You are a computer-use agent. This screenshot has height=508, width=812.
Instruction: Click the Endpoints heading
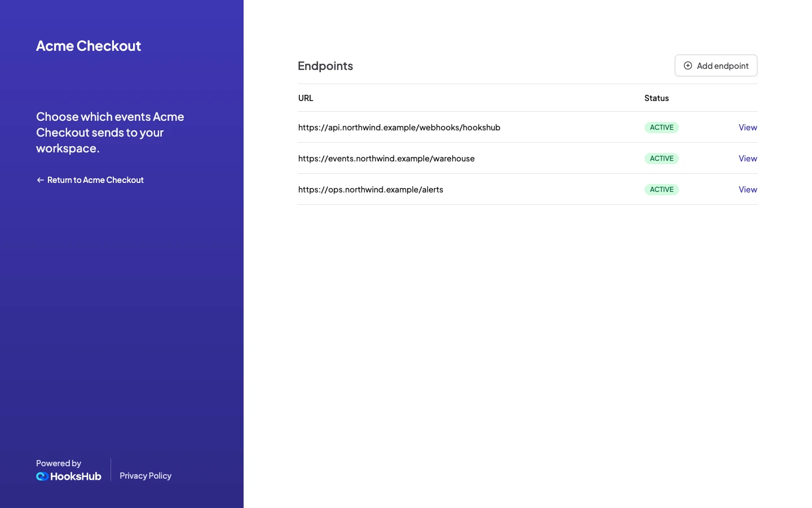(x=325, y=66)
